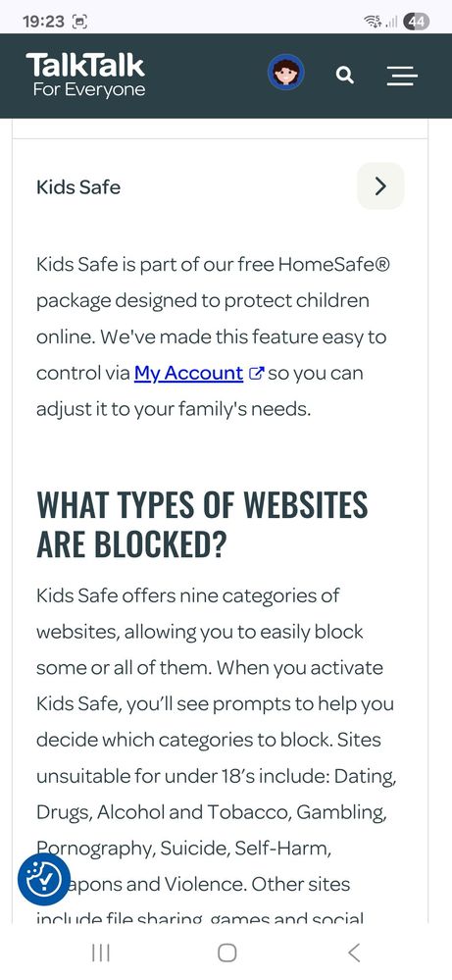Select the Kids Safe section title
The width and height of the screenshot is (452, 980).
pos(78,186)
